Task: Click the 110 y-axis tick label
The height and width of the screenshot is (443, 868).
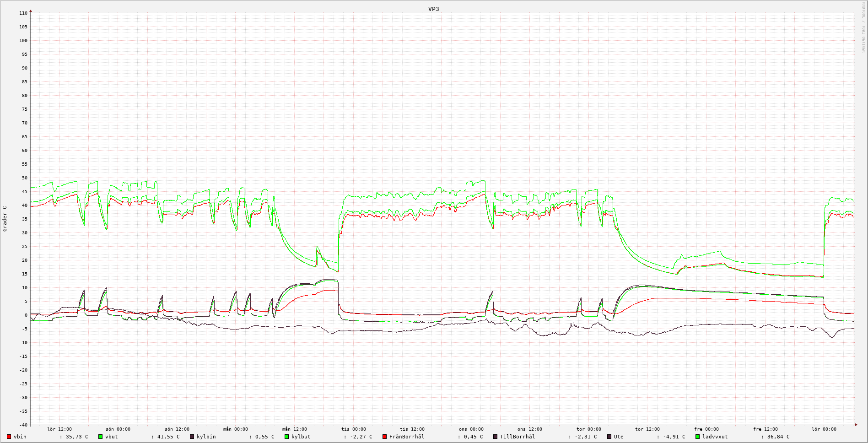Action: pyautogui.click(x=23, y=13)
